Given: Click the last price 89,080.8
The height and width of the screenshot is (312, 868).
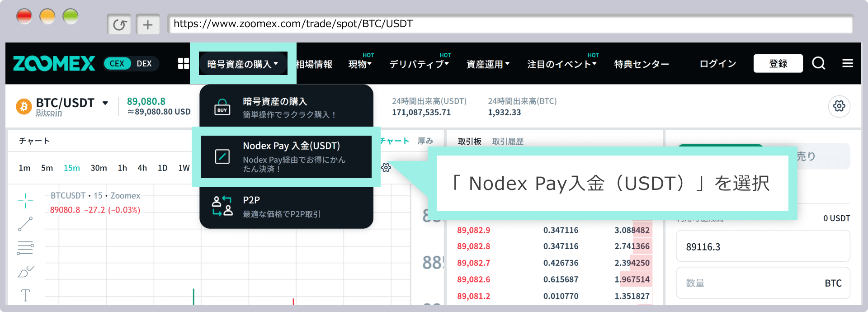Looking at the screenshot, I should tap(146, 101).
